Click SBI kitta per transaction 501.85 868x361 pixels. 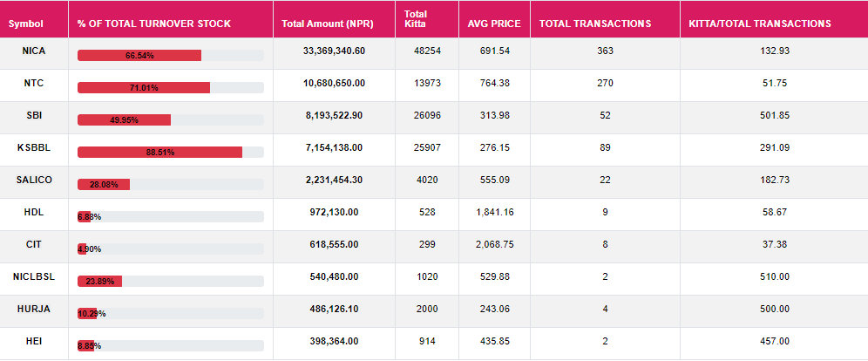coord(775,115)
